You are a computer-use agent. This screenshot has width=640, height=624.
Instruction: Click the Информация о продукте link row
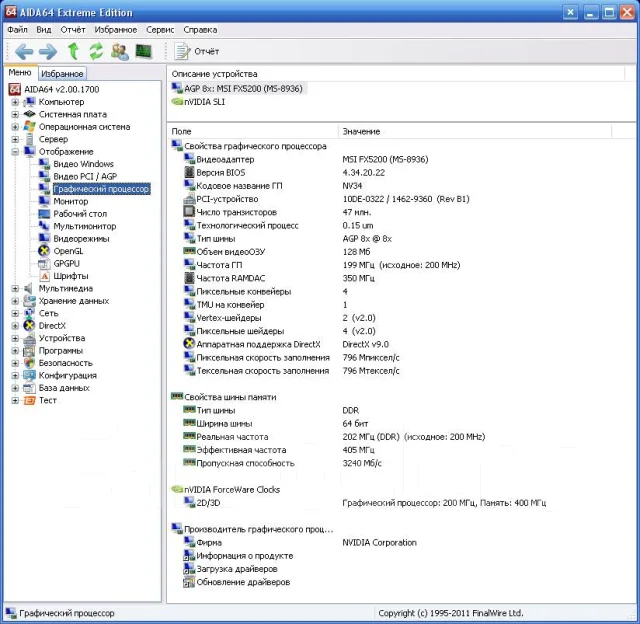coord(238,556)
